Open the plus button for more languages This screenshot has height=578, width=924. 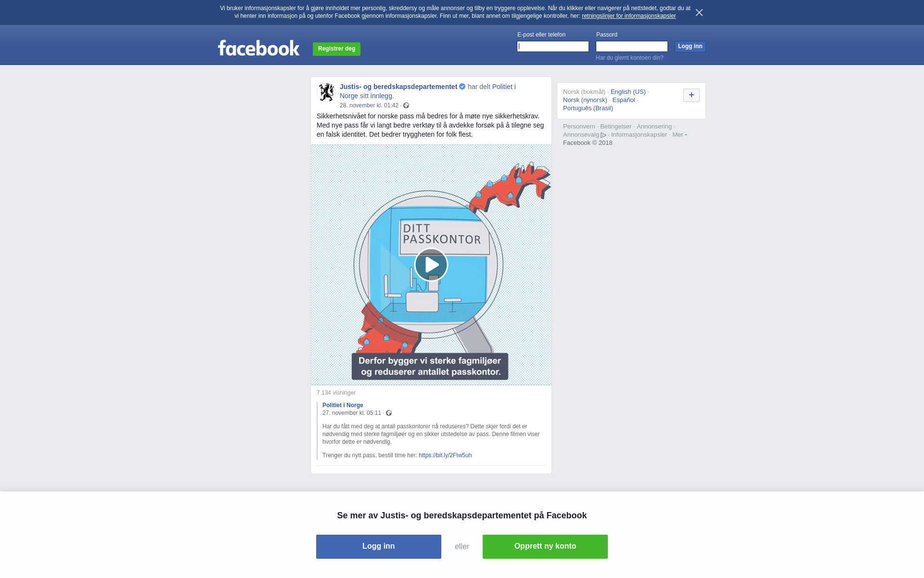pos(692,95)
